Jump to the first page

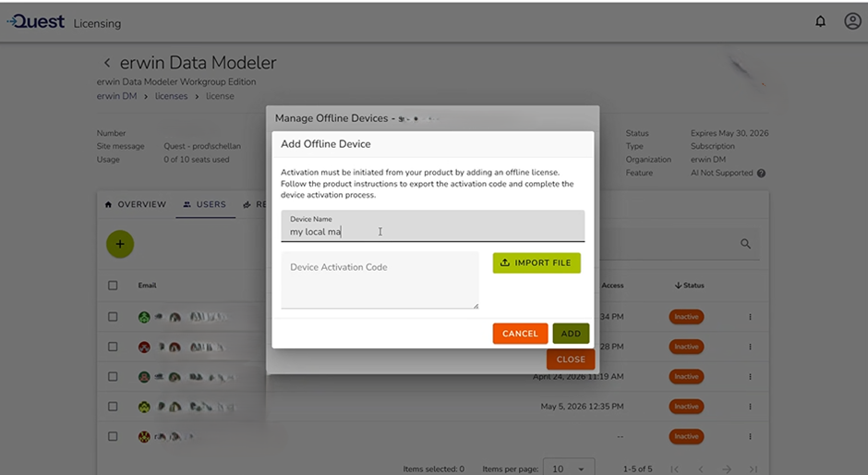point(675,469)
